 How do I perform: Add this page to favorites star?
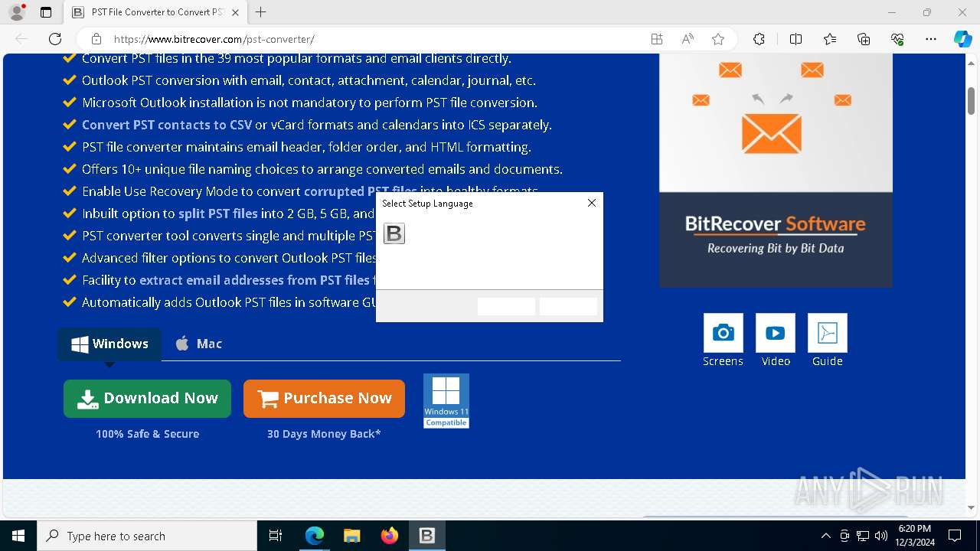pyautogui.click(x=718, y=39)
